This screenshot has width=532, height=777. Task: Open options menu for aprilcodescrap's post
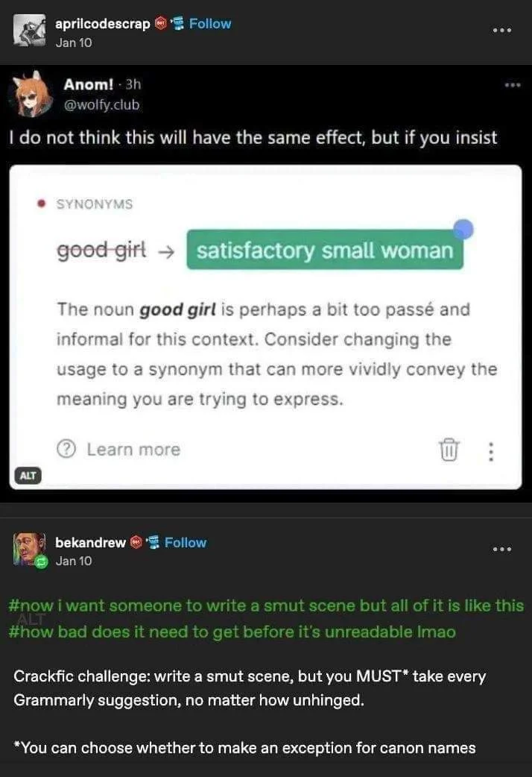tap(502, 31)
